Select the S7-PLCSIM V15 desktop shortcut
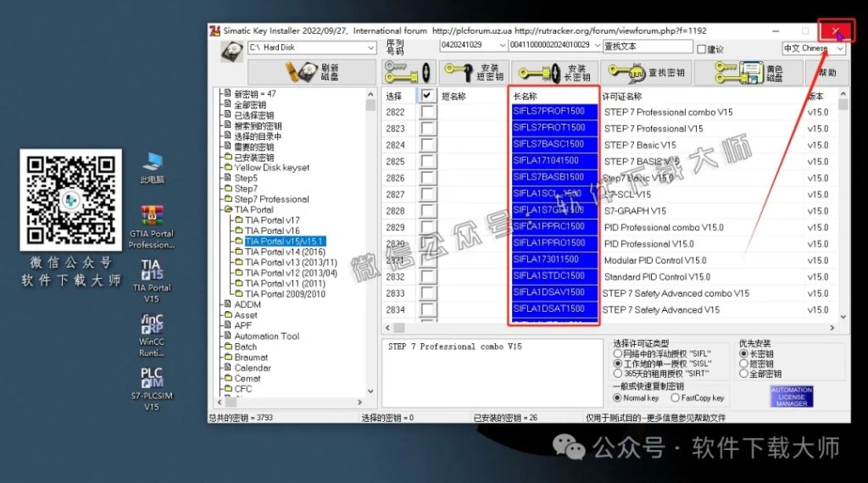This screenshot has width=868, height=483. (152, 390)
